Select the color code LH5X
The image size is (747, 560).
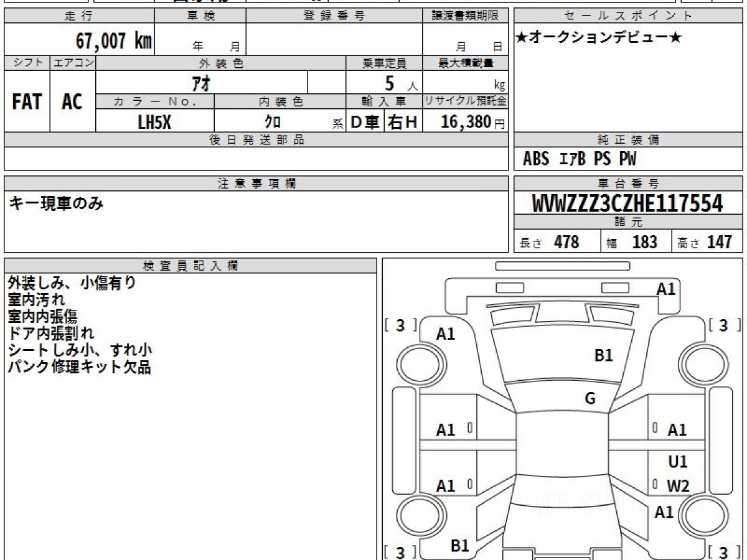154,122
